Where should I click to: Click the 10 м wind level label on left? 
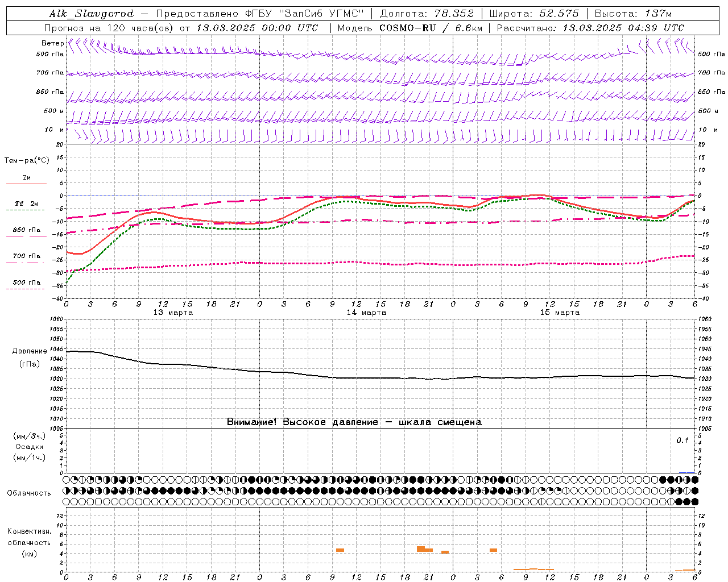pos(54,130)
